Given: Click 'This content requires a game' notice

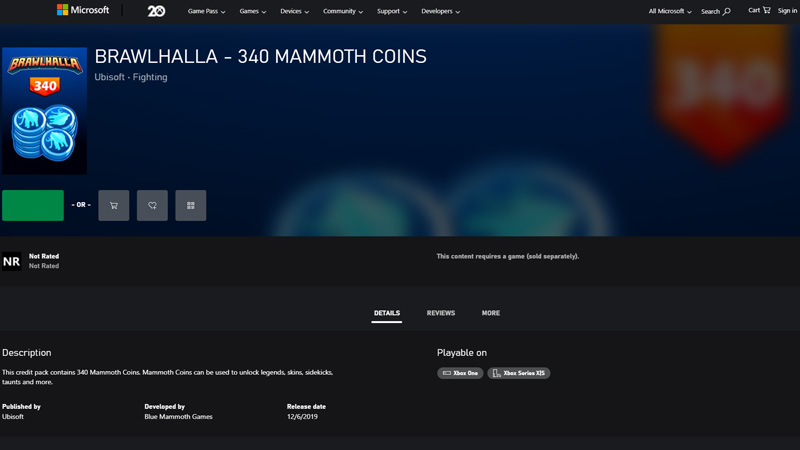Looking at the screenshot, I should [x=508, y=256].
